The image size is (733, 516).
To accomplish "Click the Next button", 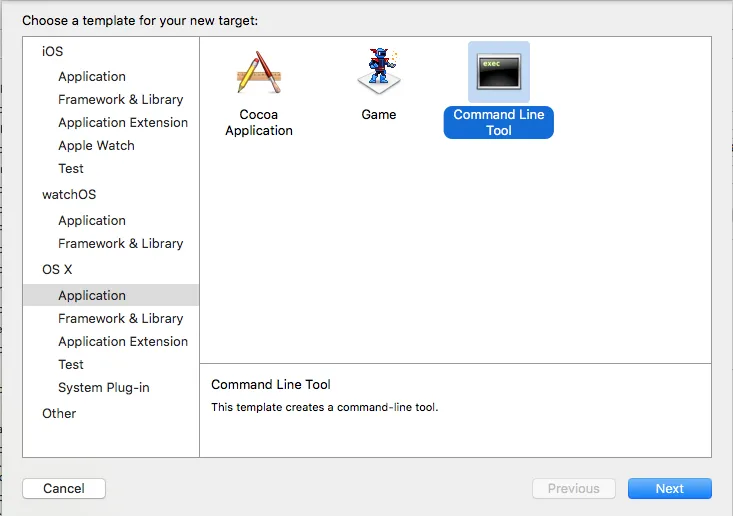I will pos(669,488).
